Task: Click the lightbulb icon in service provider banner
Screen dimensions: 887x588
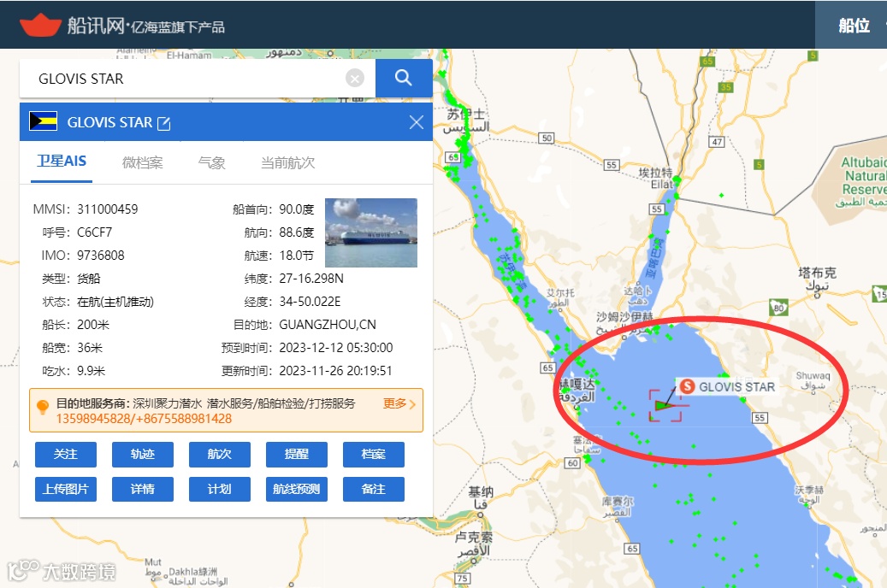Action: pyautogui.click(x=43, y=407)
